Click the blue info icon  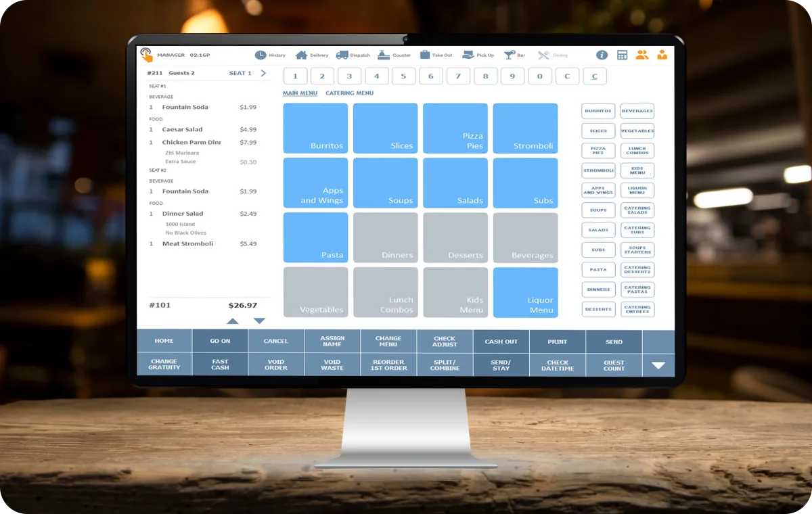tap(602, 55)
